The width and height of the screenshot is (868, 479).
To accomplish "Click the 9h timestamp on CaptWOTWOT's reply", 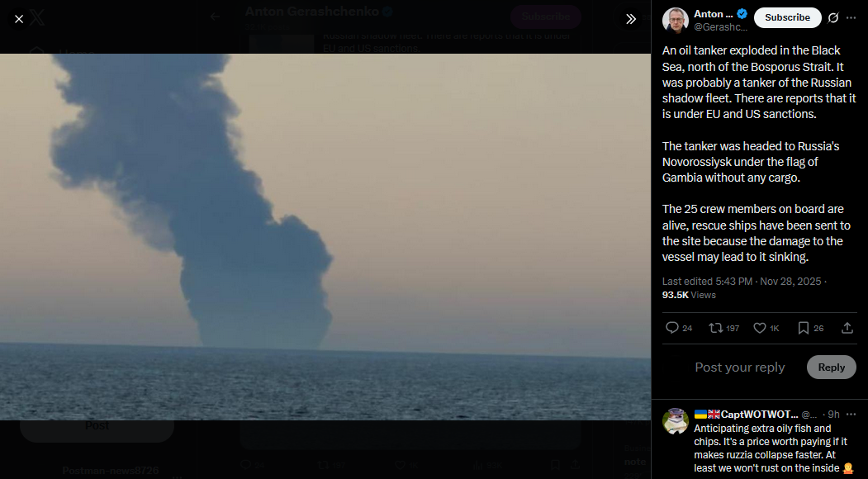I will point(833,415).
